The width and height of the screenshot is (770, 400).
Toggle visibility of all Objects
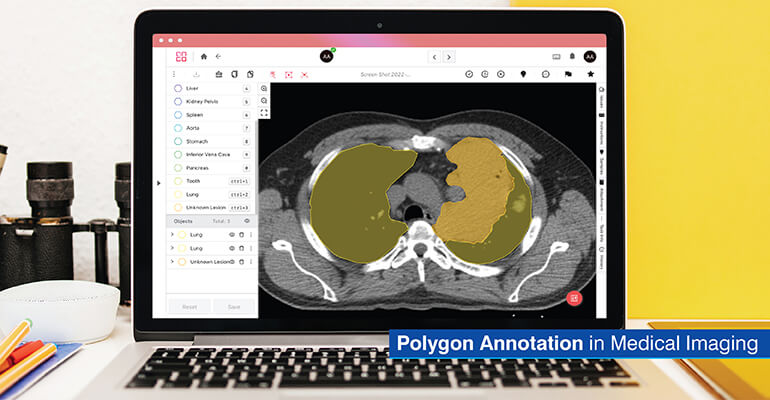click(x=247, y=221)
